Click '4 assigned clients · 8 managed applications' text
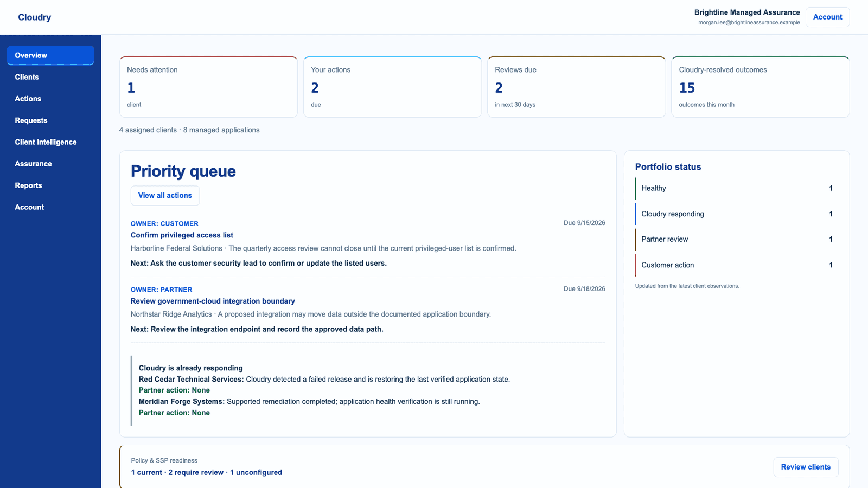The height and width of the screenshot is (488, 868). 189,130
